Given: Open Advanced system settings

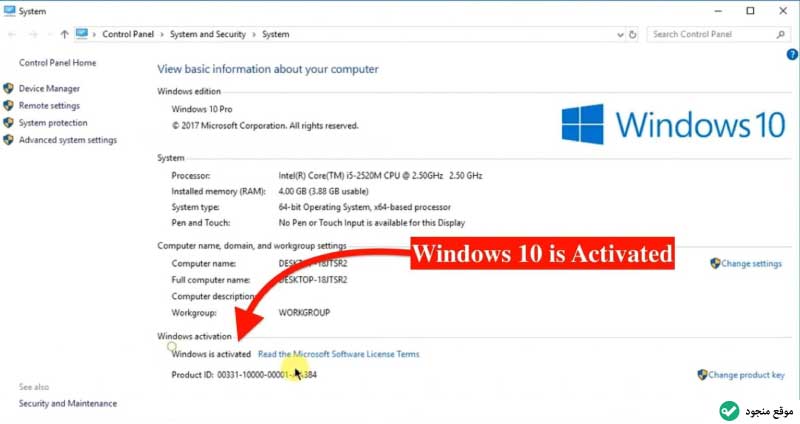Looking at the screenshot, I should (68, 140).
